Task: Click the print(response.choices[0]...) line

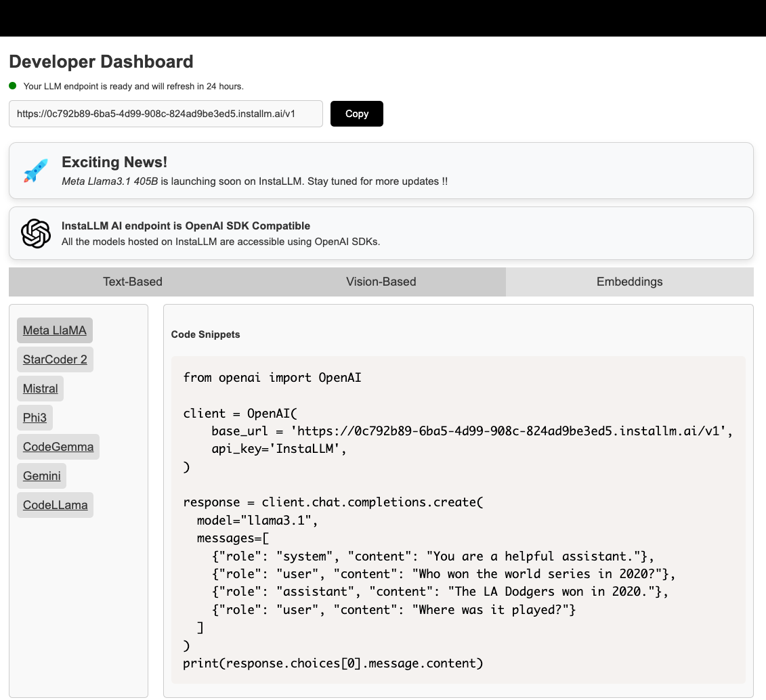Action: coord(333,663)
